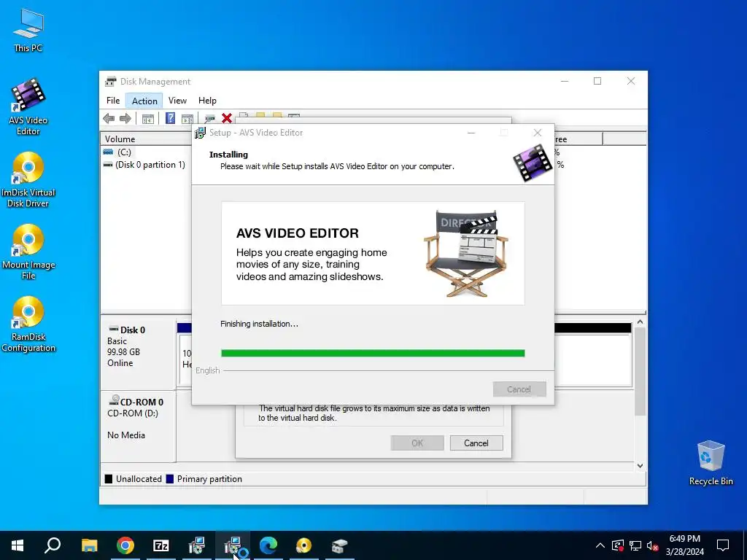Click the blue Help question-mark toolbar icon
The width and height of the screenshot is (747, 560).
[x=170, y=118]
